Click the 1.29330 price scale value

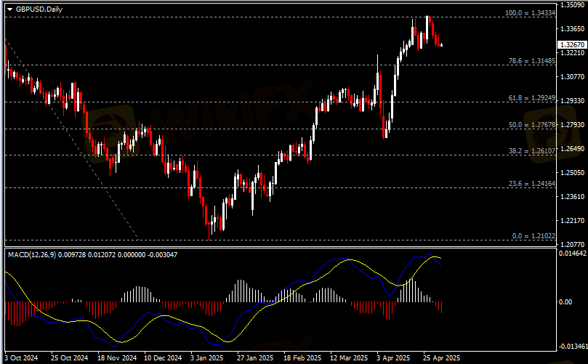(x=572, y=101)
